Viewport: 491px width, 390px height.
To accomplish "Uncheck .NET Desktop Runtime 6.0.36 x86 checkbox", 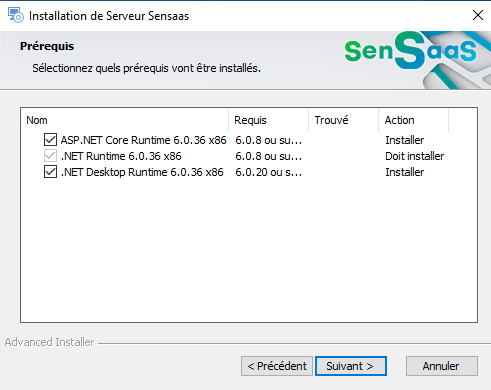I will 50,172.
